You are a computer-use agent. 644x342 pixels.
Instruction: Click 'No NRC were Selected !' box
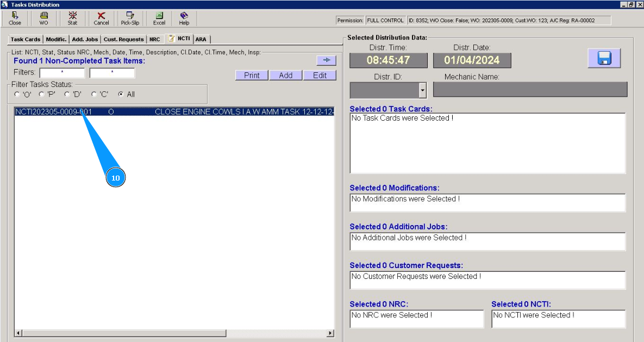point(417,319)
